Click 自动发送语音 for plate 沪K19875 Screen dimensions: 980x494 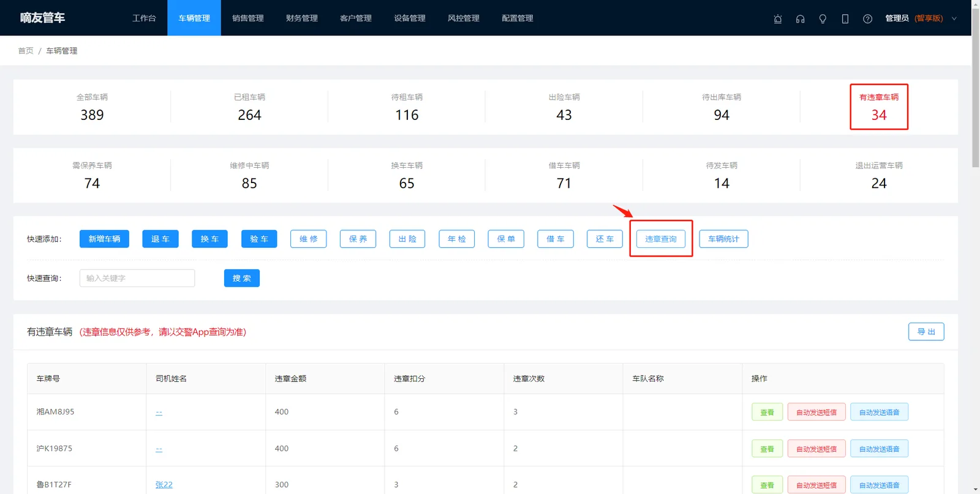(880, 449)
